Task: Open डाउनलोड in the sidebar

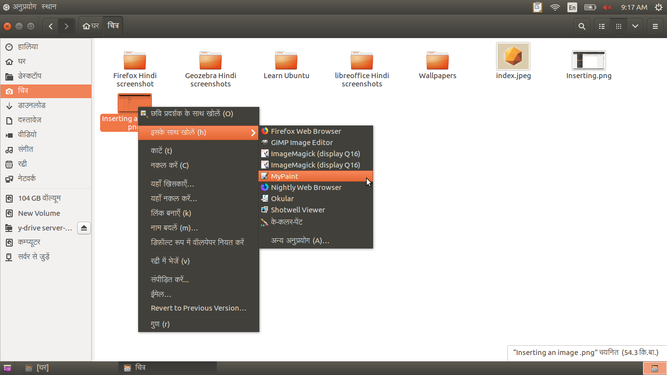Action: [46, 105]
